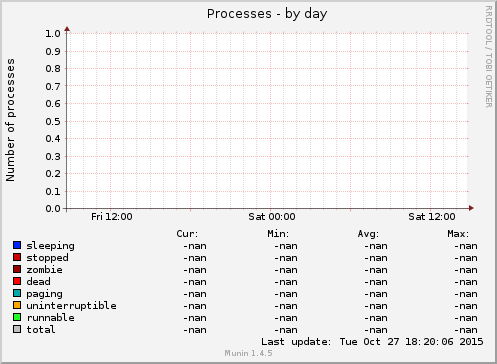Click the 'Last update' timestamp text

coord(372,342)
